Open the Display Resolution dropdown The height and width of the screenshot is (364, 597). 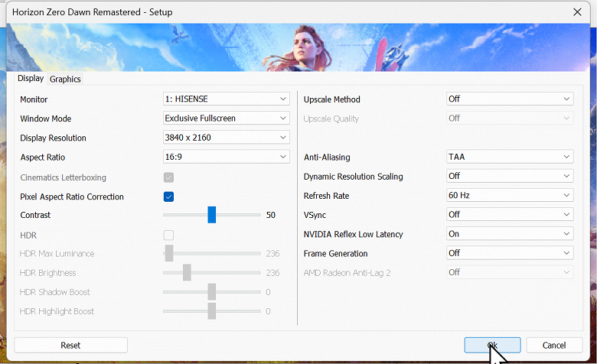click(226, 138)
